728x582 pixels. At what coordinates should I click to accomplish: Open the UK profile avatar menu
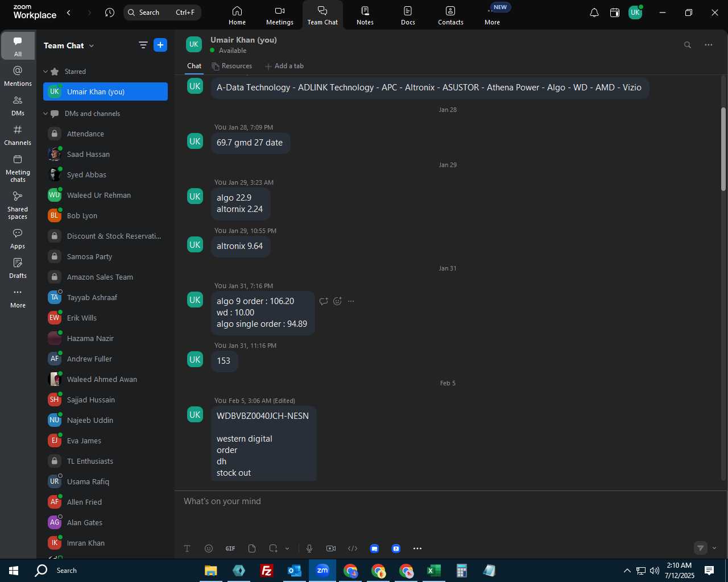point(635,13)
